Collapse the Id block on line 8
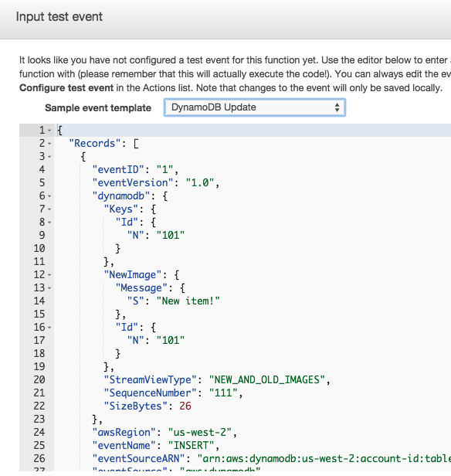 tap(49, 223)
